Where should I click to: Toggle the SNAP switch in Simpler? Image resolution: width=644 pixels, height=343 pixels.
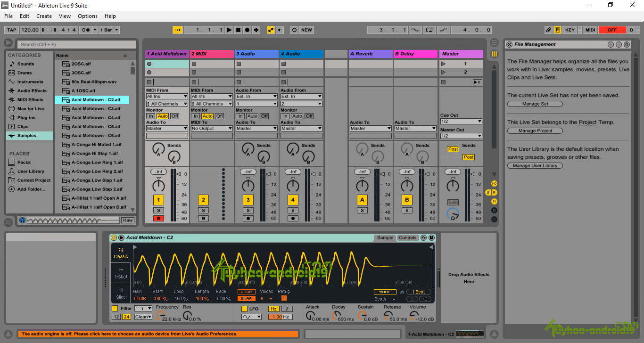247,299
